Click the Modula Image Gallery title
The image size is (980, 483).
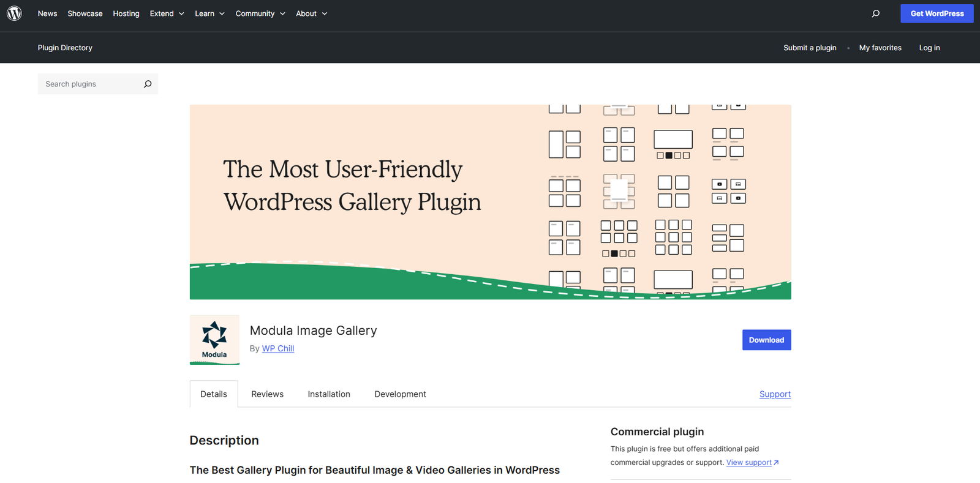[x=313, y=331]
